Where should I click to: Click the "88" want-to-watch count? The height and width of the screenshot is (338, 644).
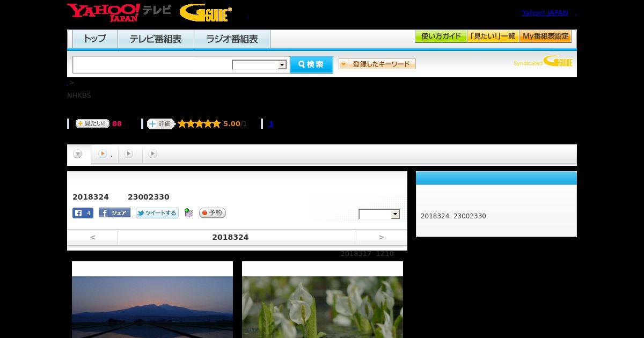(117, 124)
